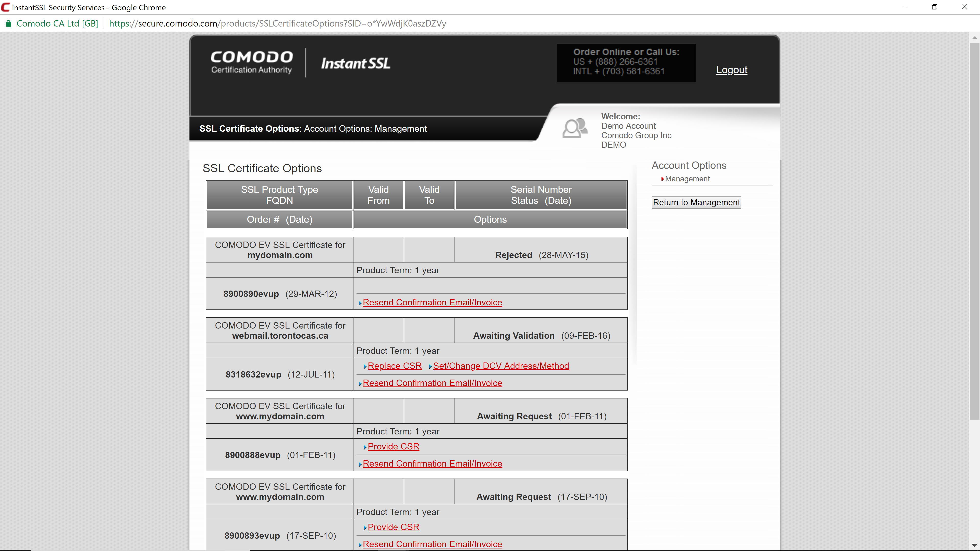This screenshot has height=551, width=980.
Task: Resend Confirmation Email/Invoice for order 8900893evup
Action: 432,544
